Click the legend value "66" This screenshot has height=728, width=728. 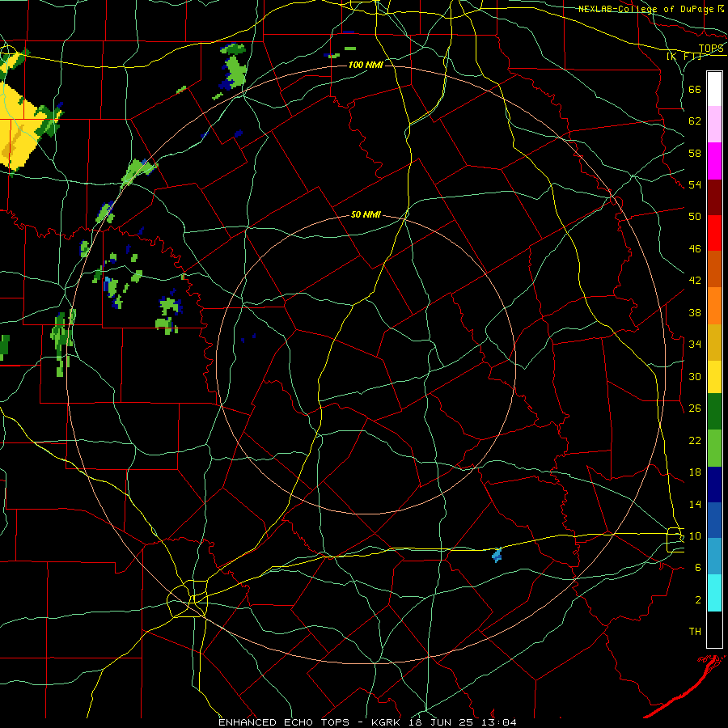(x=695, y=89)
